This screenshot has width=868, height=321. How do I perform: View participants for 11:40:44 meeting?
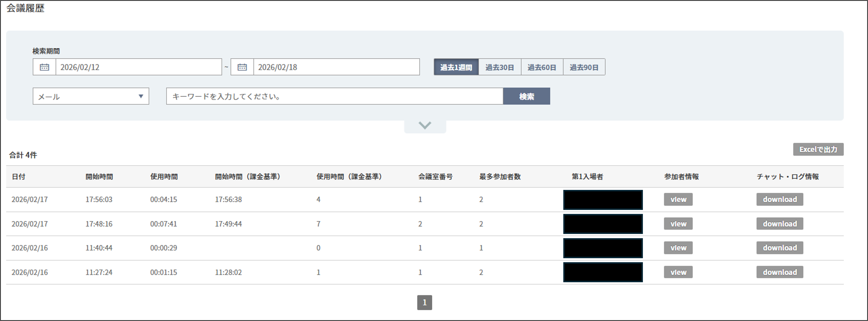pos(678,248)
